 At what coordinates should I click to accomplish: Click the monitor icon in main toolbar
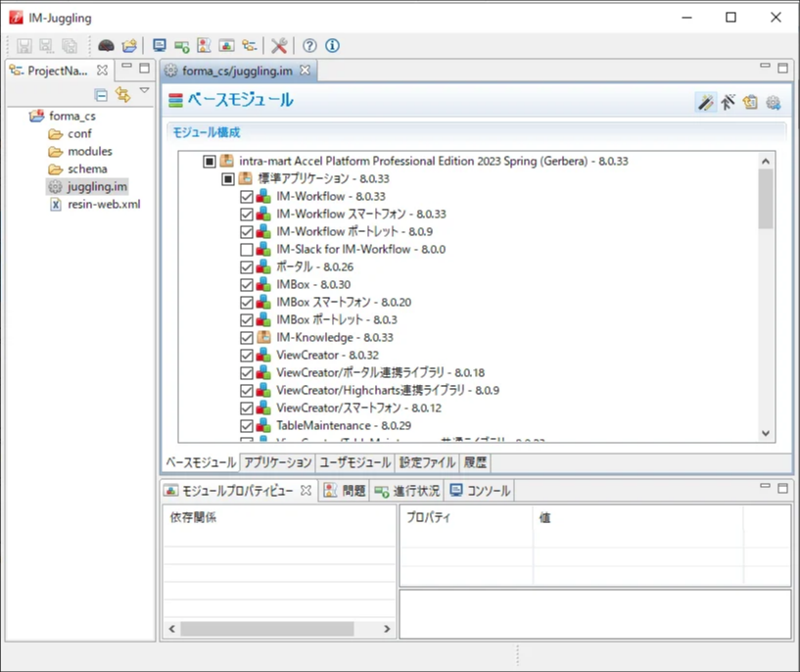click(160, 45)
